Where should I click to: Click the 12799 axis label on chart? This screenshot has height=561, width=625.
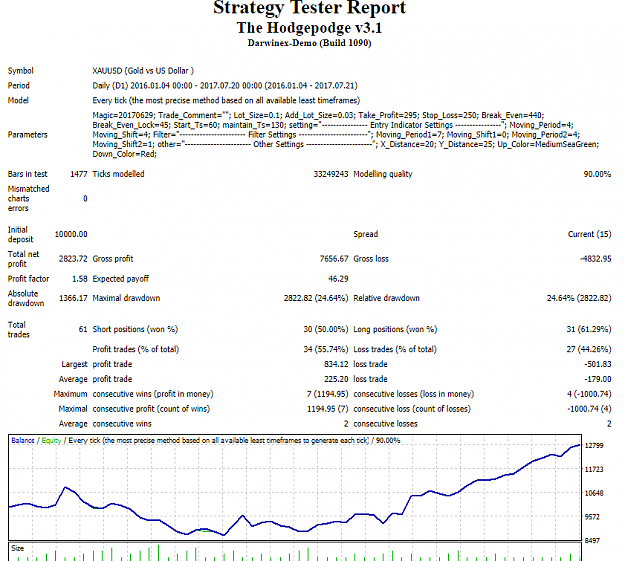coord(594,446)
